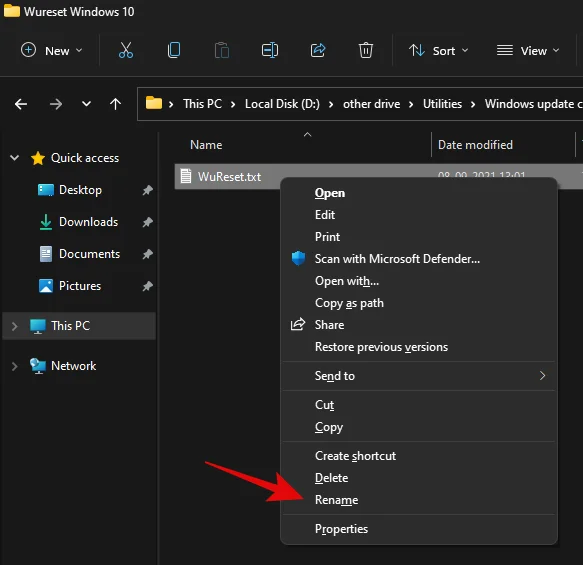
Task: Click the Delete trash toolbar icon
Action: coord(365,50)
